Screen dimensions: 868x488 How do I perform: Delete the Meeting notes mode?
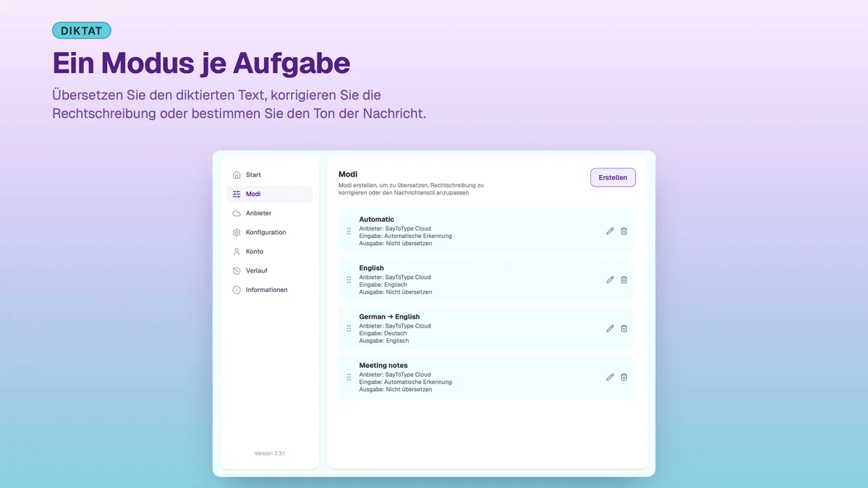point(624,377)
